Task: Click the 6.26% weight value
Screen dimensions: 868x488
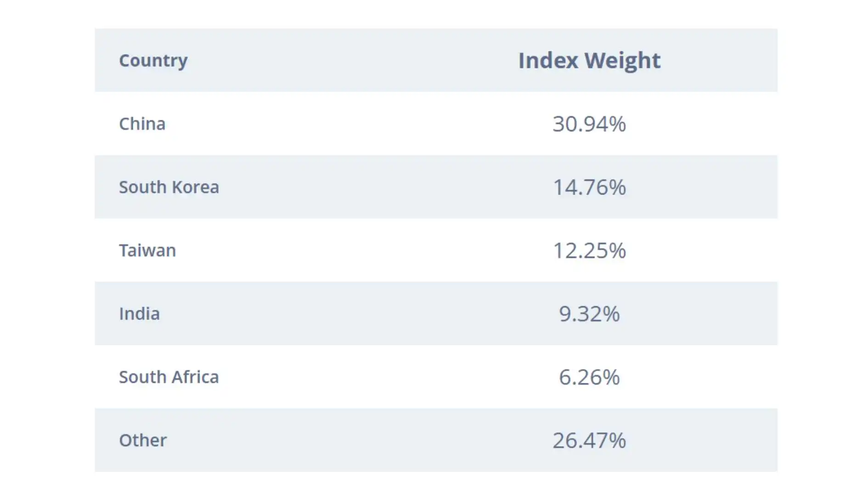Action: click(589, 377)
